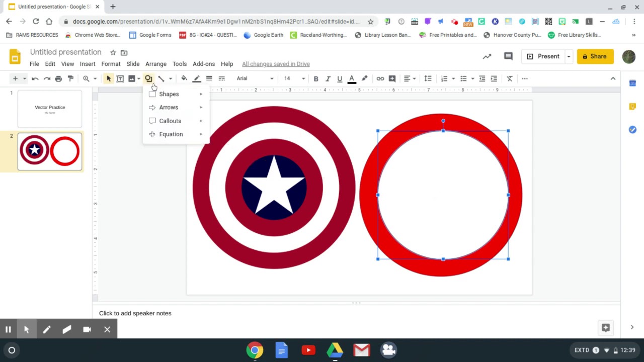Click the shape tool icon
Viewport: 644px width, 362px height.
coord(148,78)
